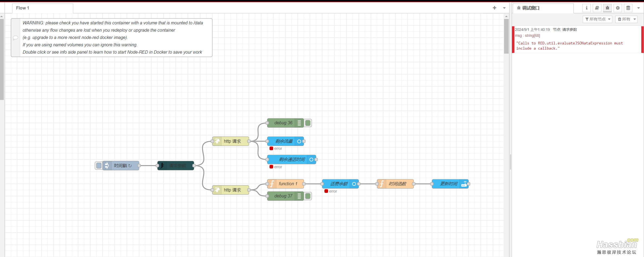Select the 剩余流量 sensor node
The width and height of the screenshot is (644, 257).
click(x=286, y=141)
